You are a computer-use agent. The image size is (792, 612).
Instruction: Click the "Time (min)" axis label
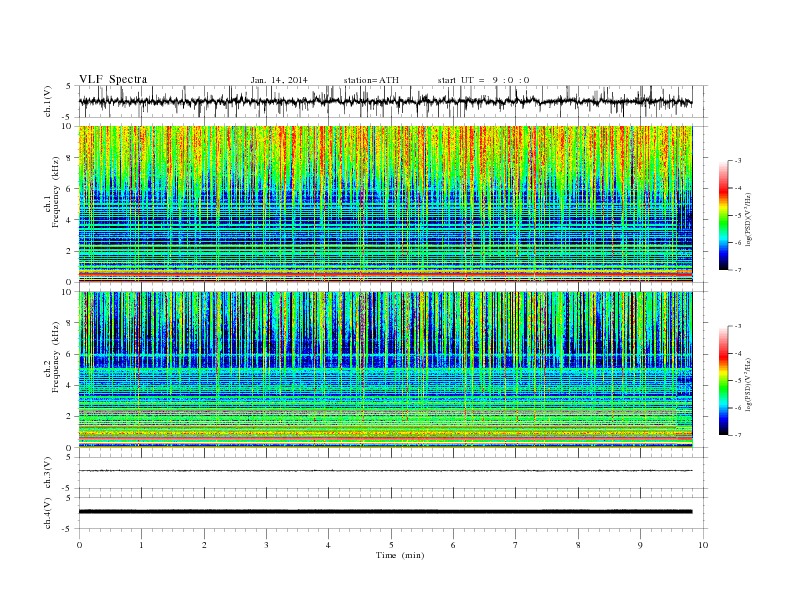pyautogui.click(x=400, y=555)
